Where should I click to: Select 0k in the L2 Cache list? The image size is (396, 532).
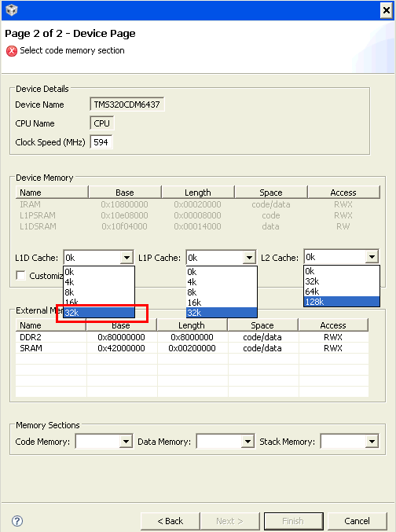pyautogui.click(x=342, y=271)
